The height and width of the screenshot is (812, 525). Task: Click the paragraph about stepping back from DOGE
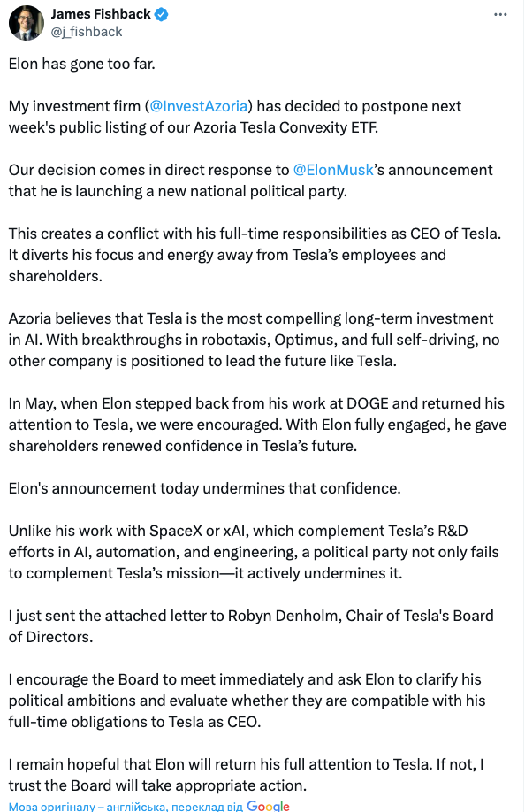pos(257,425)
